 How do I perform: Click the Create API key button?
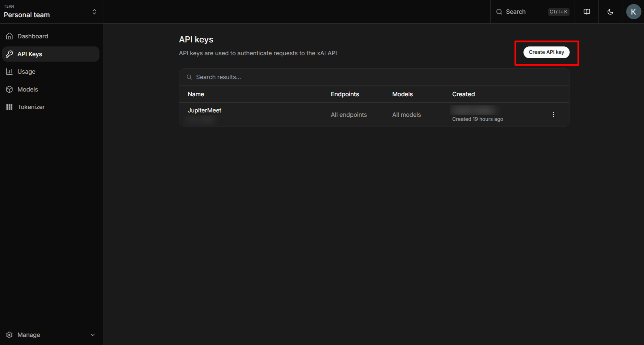coord(546,52)
